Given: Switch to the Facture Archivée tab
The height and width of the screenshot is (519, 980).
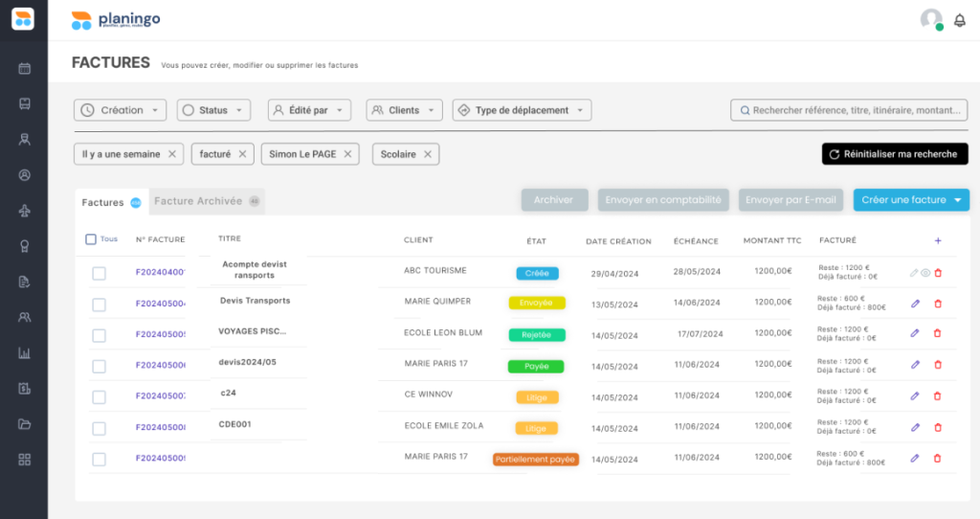Looking at the screenshot, I should pyautogui.click(x=198, y=201).
